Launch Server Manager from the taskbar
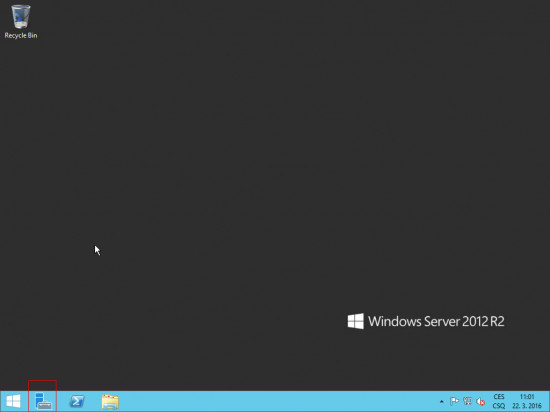The image size is (550, 412). click(x=43, y=401)
